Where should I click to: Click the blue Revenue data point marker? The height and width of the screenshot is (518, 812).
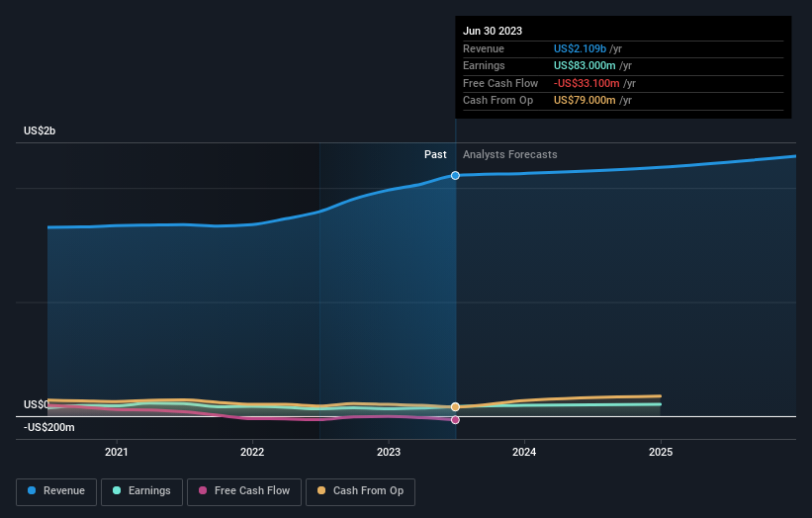455,175
